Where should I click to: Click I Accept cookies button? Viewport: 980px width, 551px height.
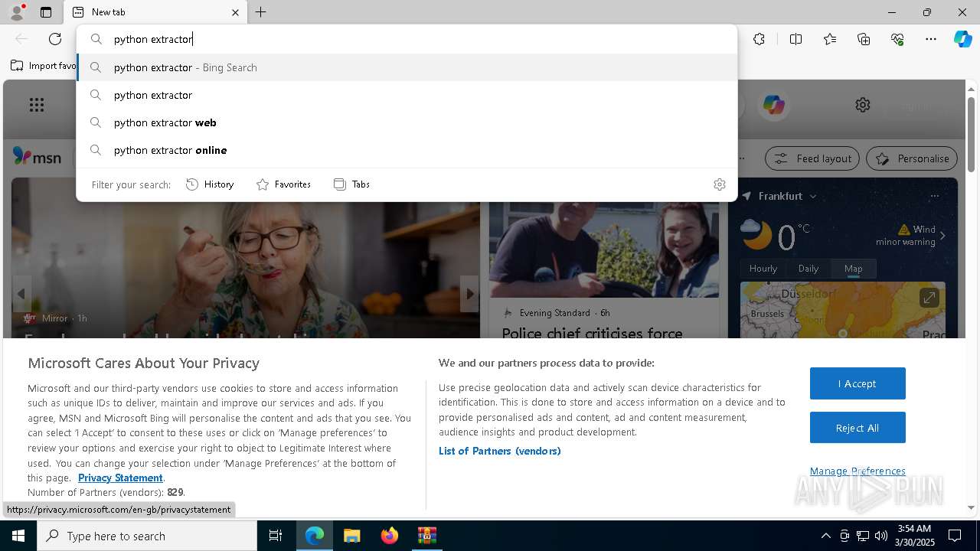point(857,383)
